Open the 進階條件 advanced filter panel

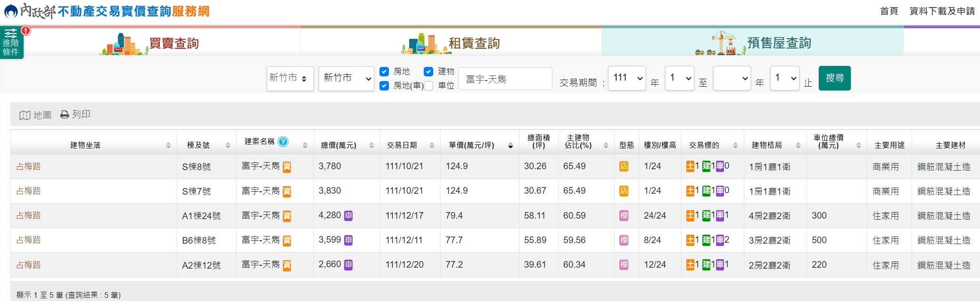[x=11, y=42]
